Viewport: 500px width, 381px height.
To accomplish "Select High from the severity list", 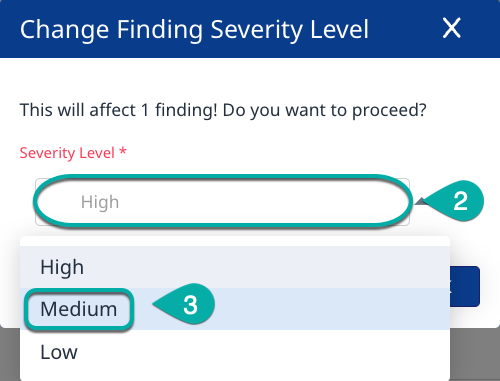I will click(62, 267).
